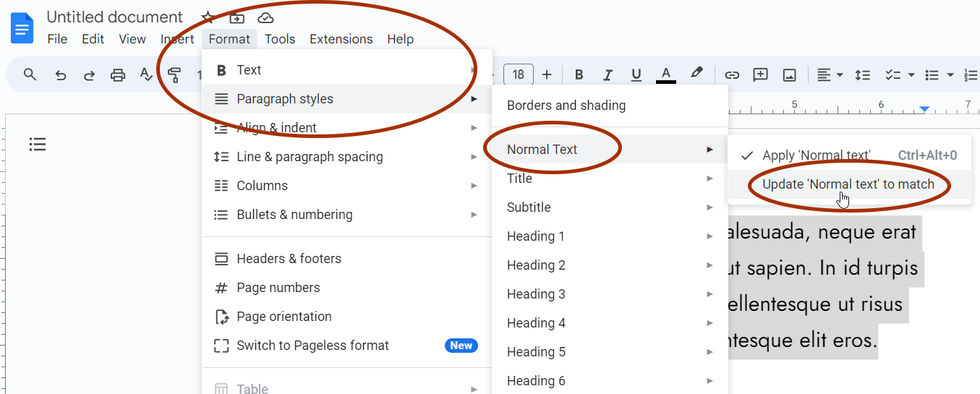
Task: Toggle Bold formatting in toolbar
Action: [x=579, y=74]
